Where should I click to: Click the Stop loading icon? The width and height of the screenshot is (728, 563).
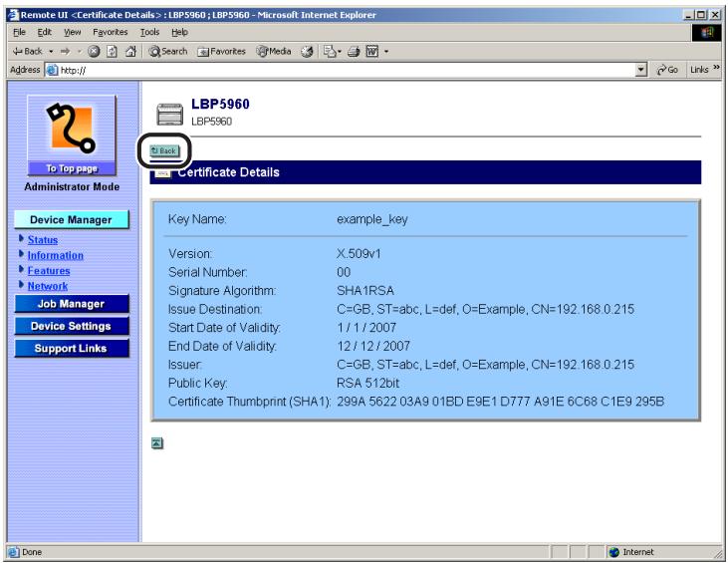(x=94, y=51)
